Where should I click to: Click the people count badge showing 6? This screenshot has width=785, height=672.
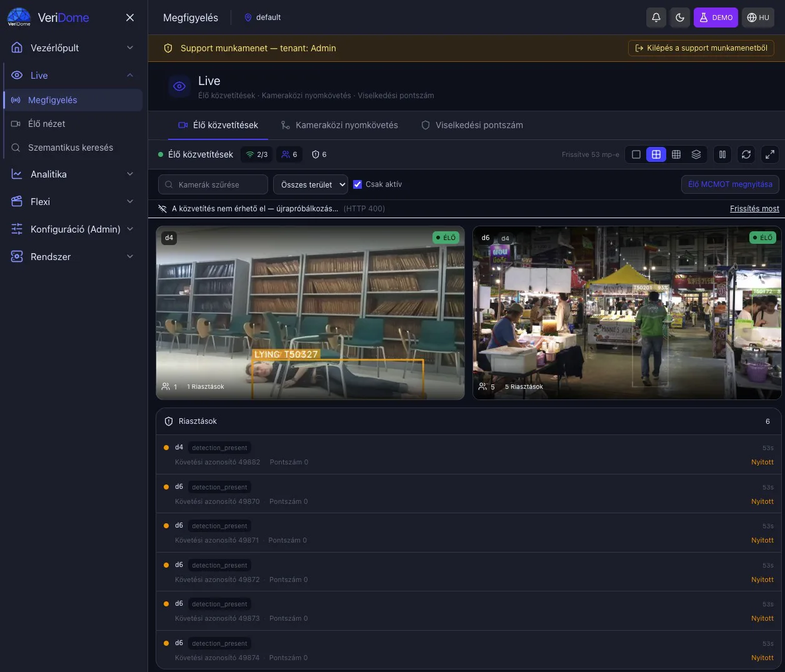click(x=289, y=154)
